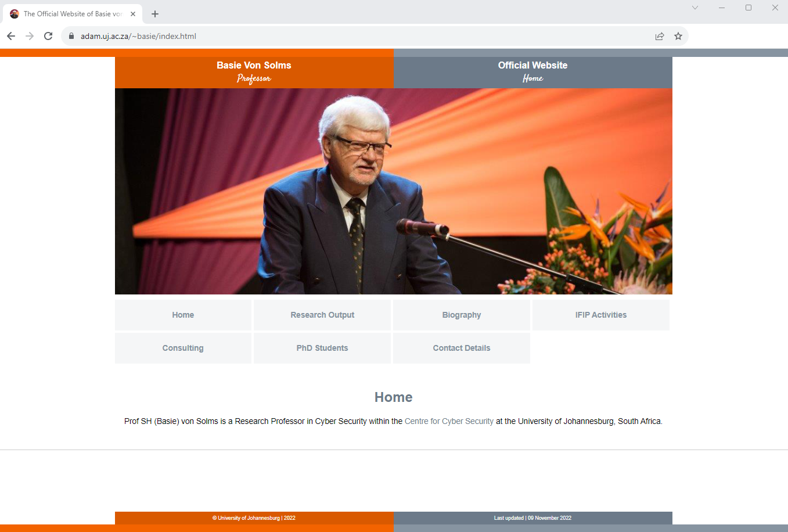
Task: Click the address bar URL
Action: 138,36
